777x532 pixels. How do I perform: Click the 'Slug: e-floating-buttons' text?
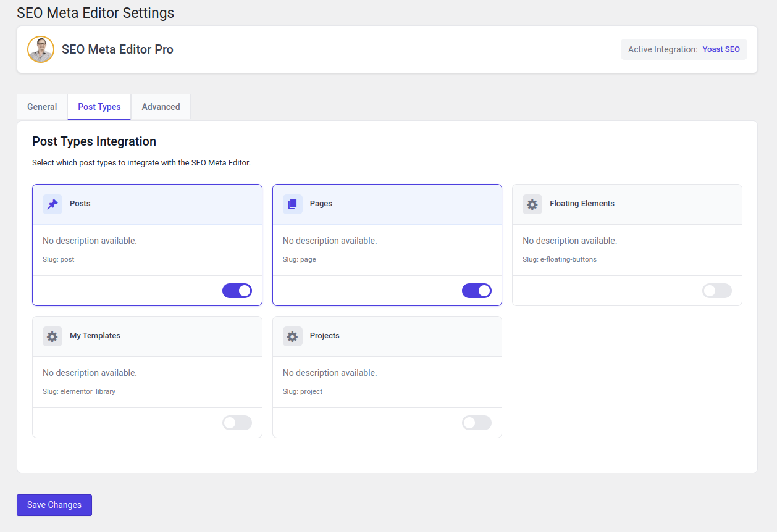coord(560,259)
